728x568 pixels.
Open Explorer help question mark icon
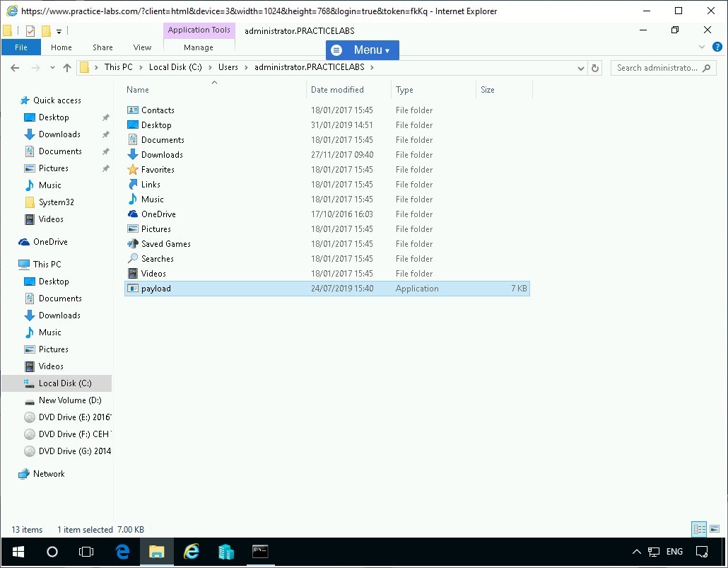[x=717, y=47]
